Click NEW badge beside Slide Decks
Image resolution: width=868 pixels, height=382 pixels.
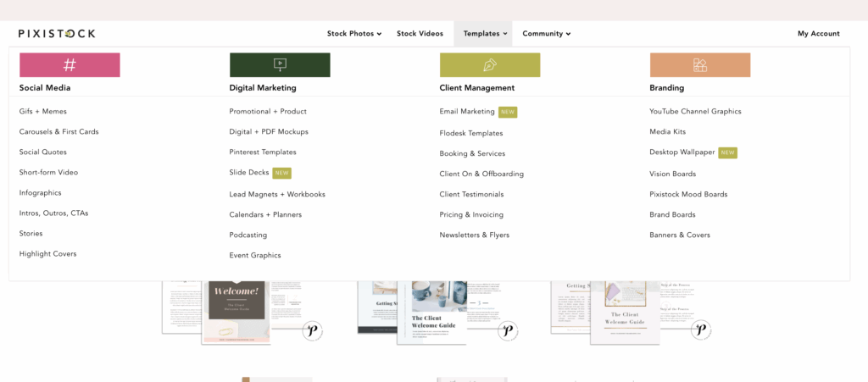pos(281,173)
